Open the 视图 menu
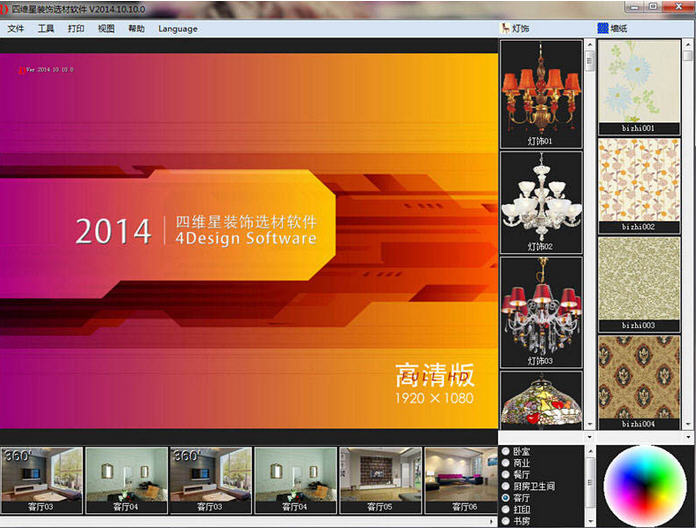The height and width of the screenshot is (528, 696). [x=106, y=29]
